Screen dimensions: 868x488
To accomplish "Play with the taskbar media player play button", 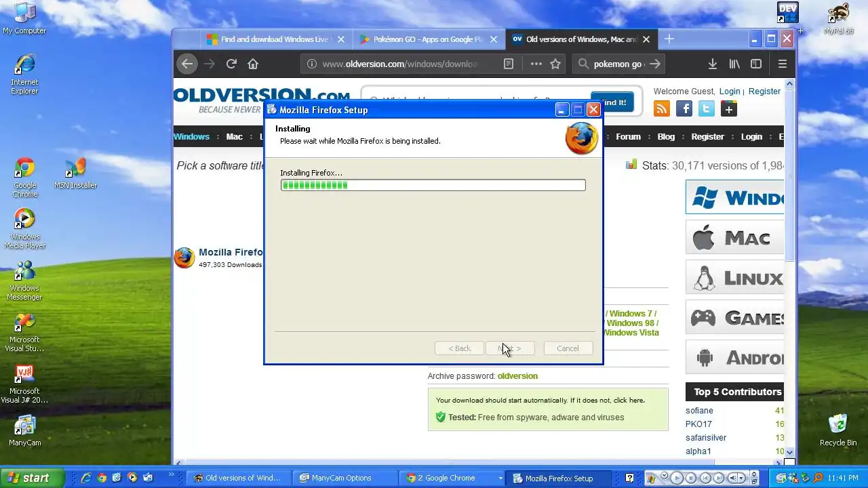I will tap(676, 478).
